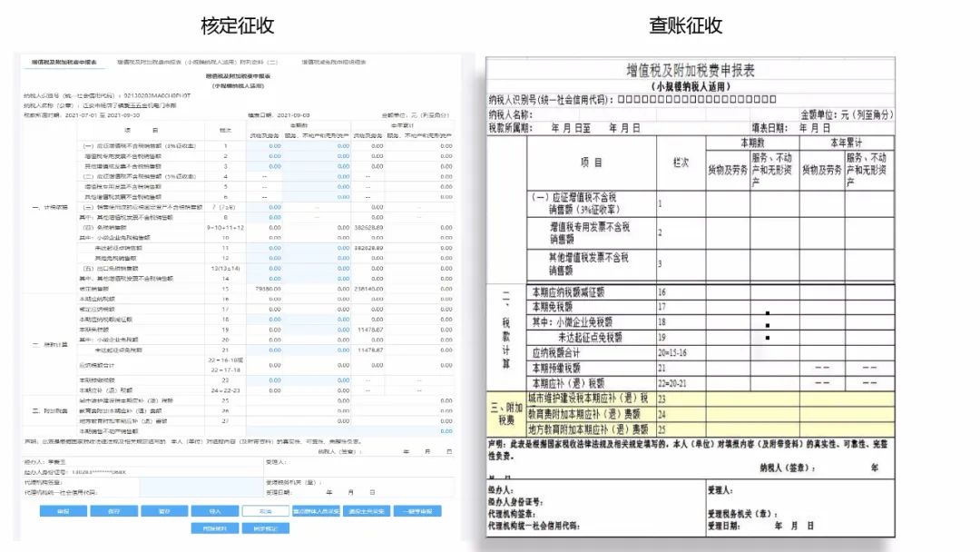Click the 保存 save button
This screenshot has height=552, width=980.
click(113, 511)
